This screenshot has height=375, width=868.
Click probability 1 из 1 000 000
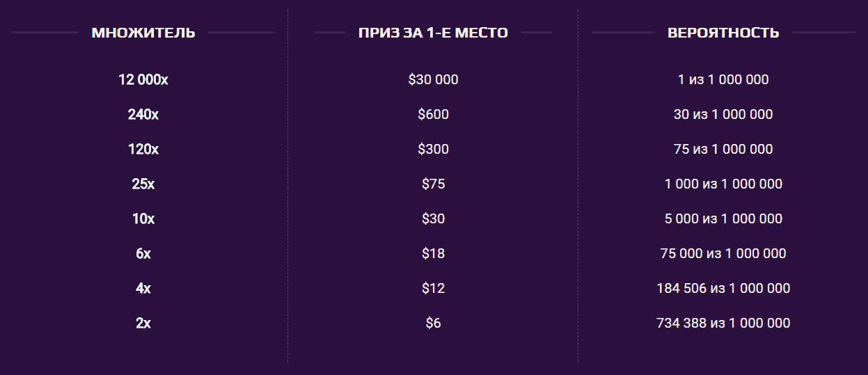pos(723,80)
